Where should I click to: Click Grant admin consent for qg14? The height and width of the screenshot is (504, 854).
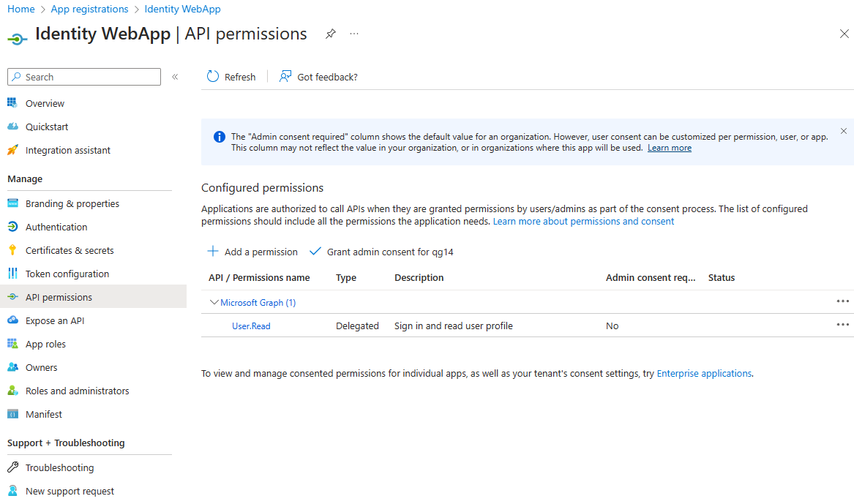tap(381, 252)
